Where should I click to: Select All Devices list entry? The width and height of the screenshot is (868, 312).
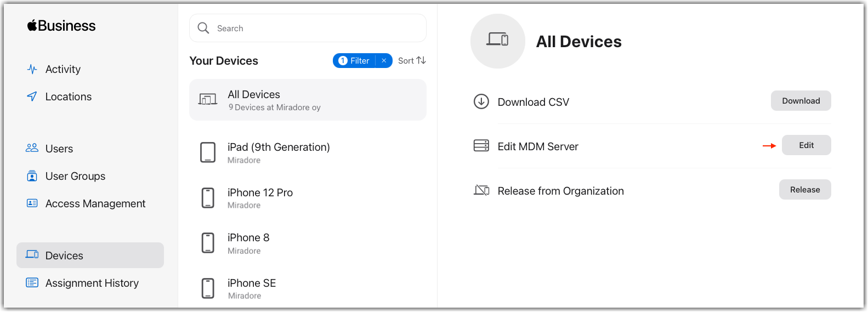[x=308, y=100]
